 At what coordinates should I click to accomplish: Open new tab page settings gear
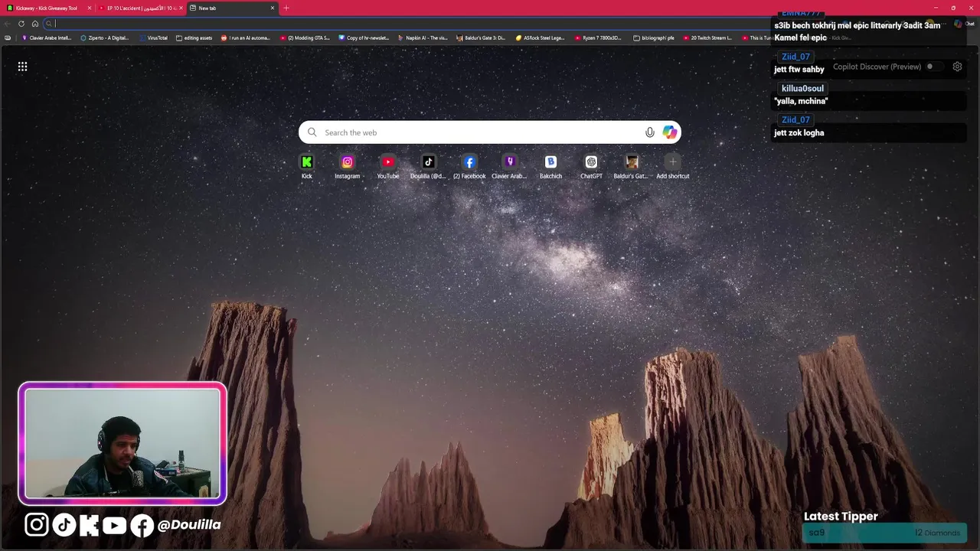(x=957, y=67)
